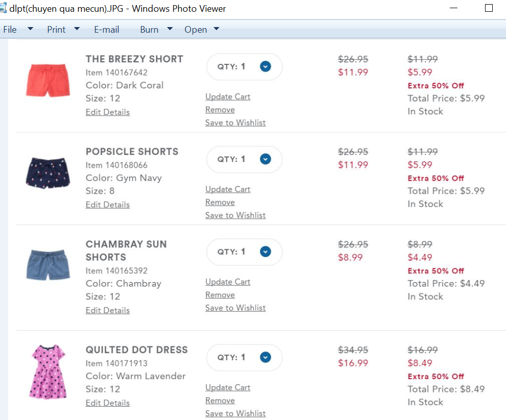Image resolution: width=506 pixels, height=420 pixels.
Task: Click Edit Details for The Breezy Short
Action: (x=107, y=112)
